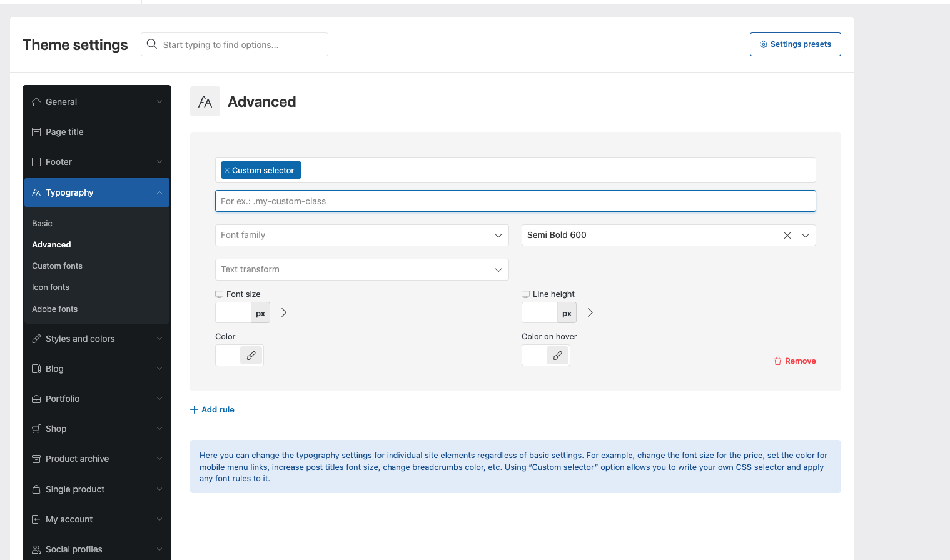Expand the Shop section chevron
950x560 pixels.
[159, 429]
